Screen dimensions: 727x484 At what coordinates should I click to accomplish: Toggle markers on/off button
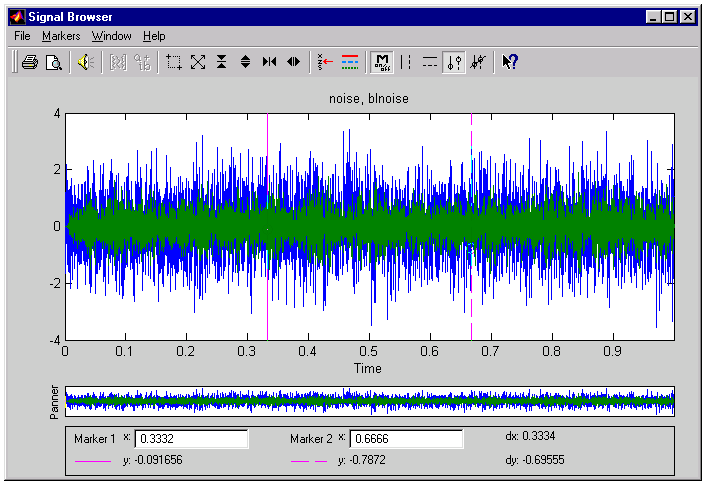(x=381, y=62)
